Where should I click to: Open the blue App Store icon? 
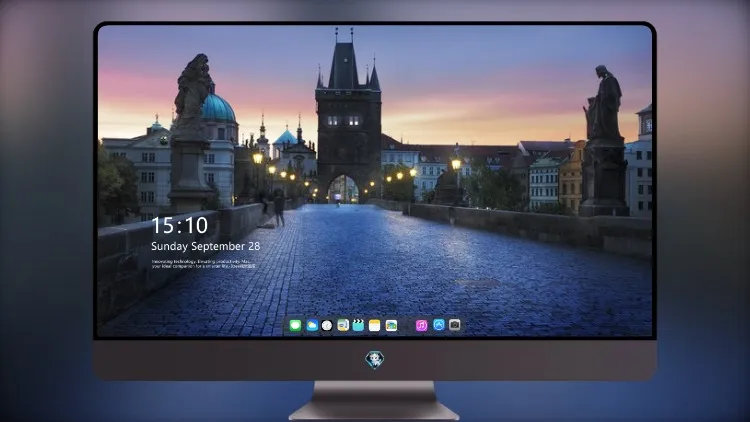coord(439,325)
